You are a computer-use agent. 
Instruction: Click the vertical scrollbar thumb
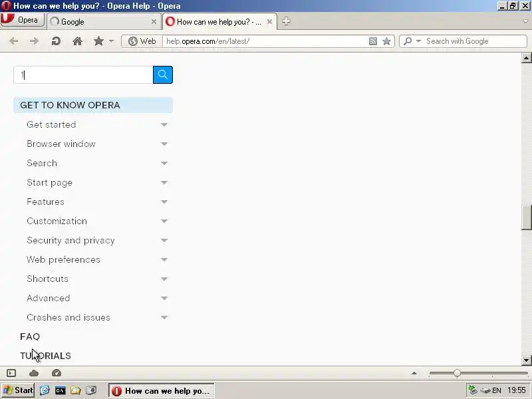(x=526, y=217)
